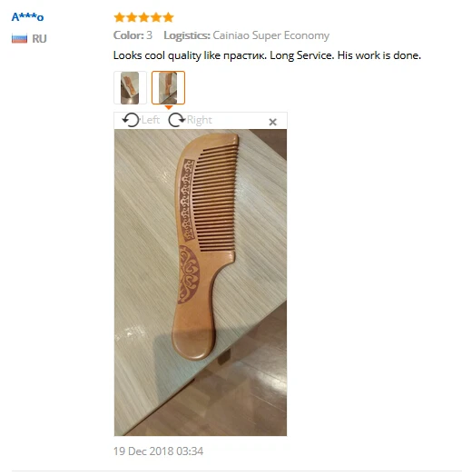The image size is (462, 476).
Task: Click the orange triangle pointer under thumbnail
Action: tap(169, 107)
